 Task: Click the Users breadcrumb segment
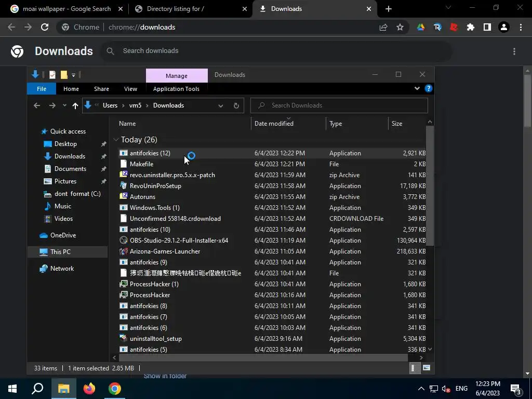click(x=110, y=105)
